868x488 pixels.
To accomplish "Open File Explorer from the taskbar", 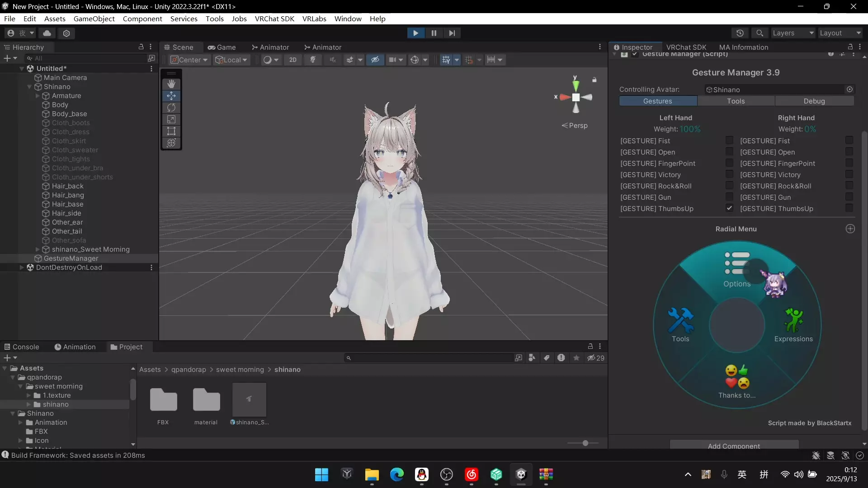I will tap(372, 474).
